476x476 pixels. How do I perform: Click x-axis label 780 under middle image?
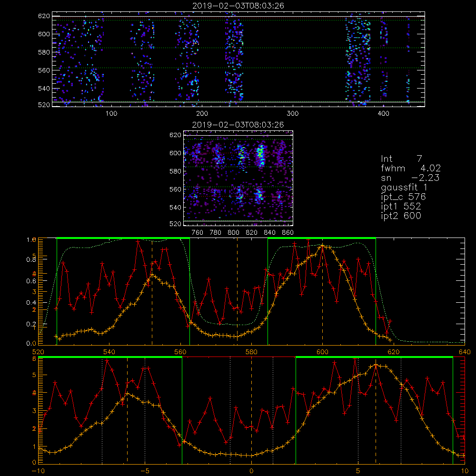tap(216, 233)
